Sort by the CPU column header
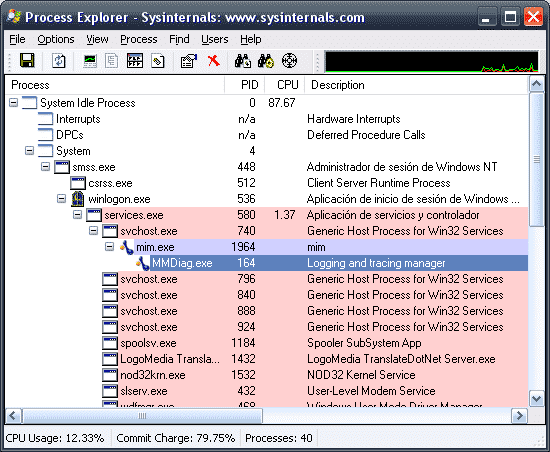This screenshot has width=550, height=452. pos(284,85)
